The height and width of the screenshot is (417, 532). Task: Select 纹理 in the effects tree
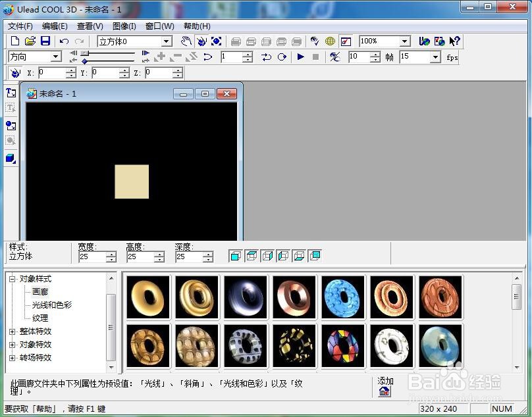click(40, 318)
